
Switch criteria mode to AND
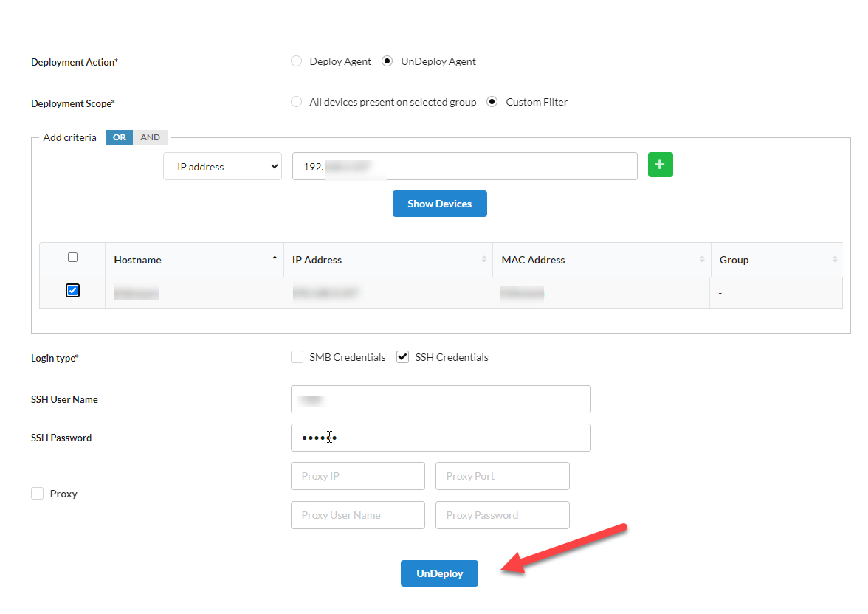[x=150, y=137]
